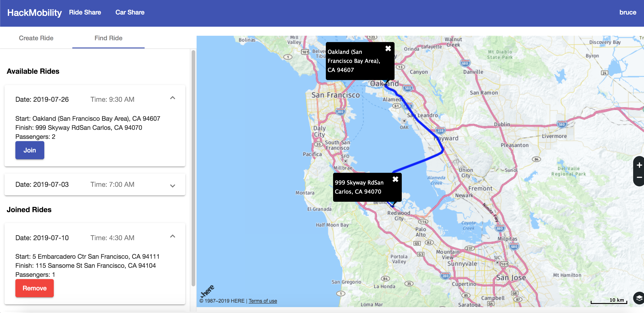Click the SFO airport marker on map
The width and height of the screenshot is (644, 313).
click(x=345, y=161)
